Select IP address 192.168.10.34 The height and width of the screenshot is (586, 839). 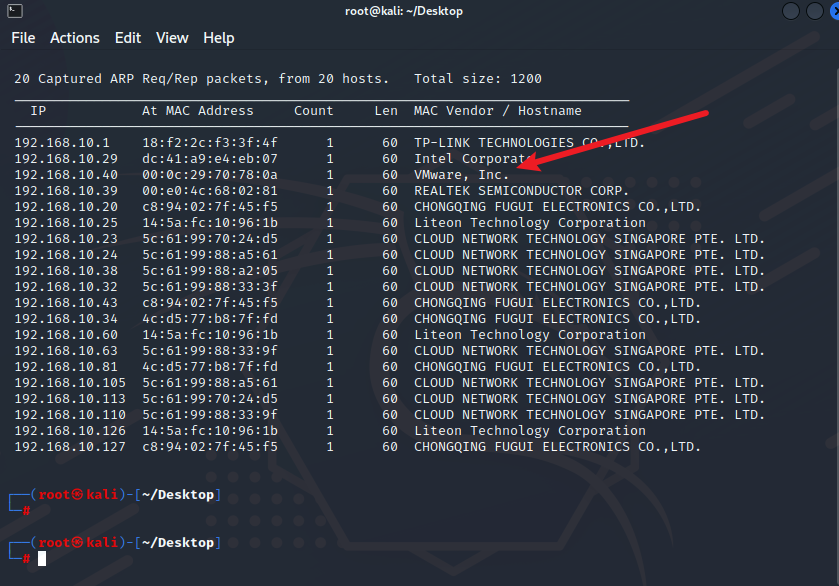66,319
